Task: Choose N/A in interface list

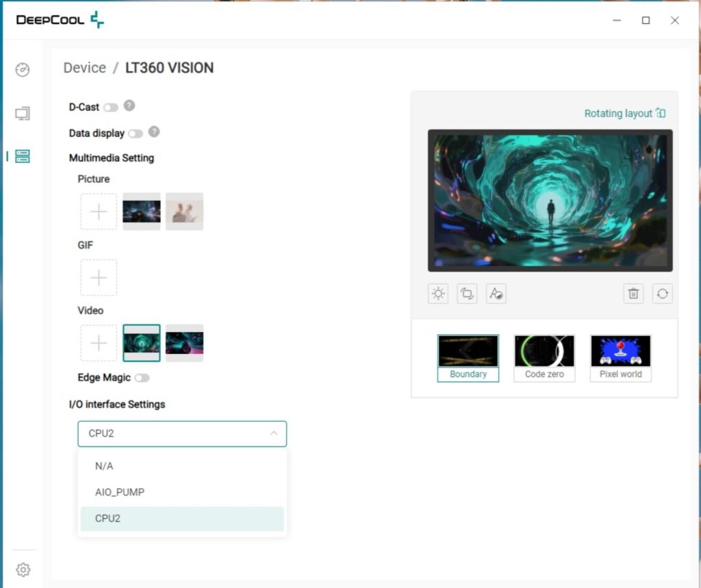Action: pos(182,466)
